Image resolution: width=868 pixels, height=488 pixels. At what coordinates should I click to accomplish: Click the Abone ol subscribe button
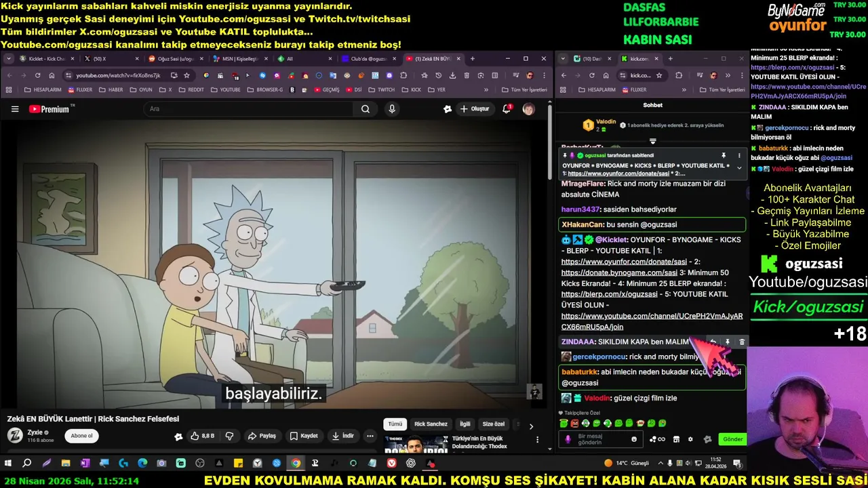point(81,436)
